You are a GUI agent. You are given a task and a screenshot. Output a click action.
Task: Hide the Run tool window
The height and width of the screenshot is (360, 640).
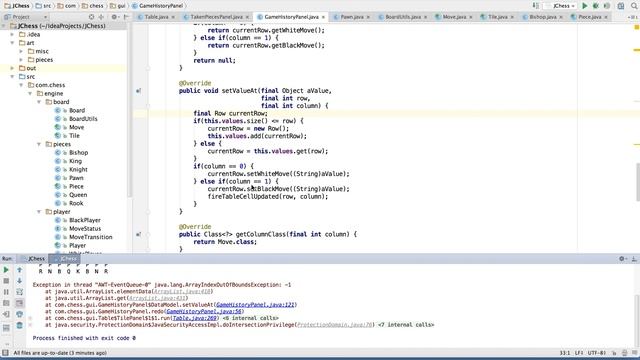pyautogui.click(x=634, y=259)
